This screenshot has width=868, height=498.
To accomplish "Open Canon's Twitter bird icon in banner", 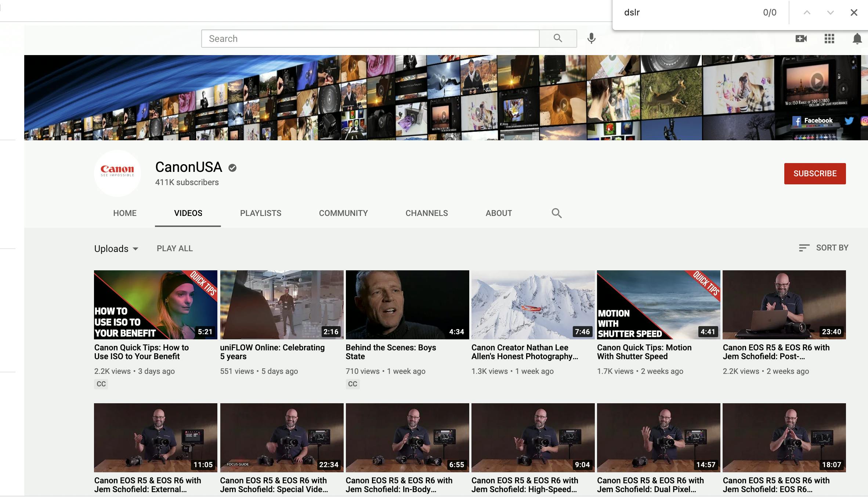I will point(849,121).
